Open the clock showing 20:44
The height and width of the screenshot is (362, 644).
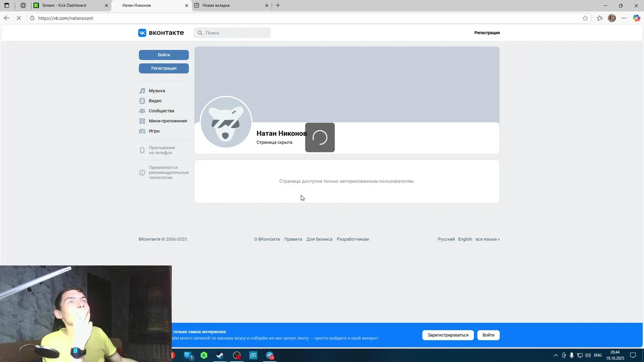[x=615, y=355]
